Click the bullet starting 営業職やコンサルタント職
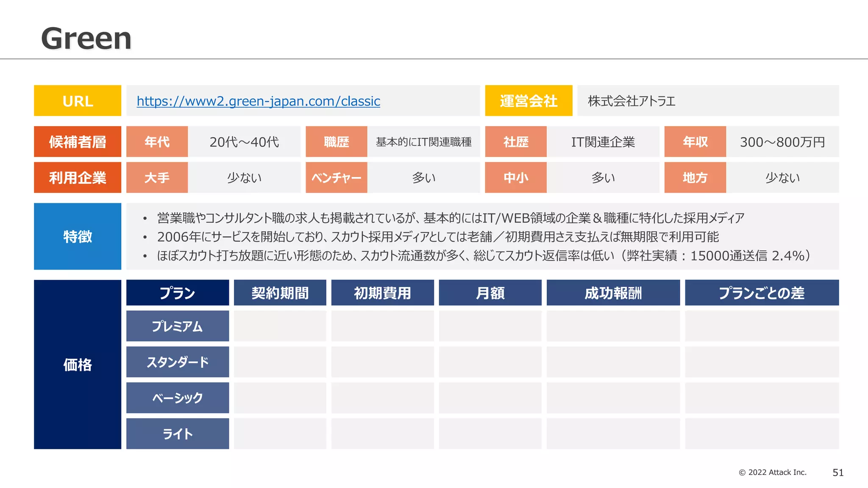 (x=451, y=218)
